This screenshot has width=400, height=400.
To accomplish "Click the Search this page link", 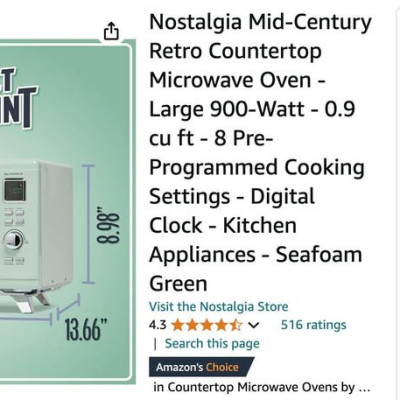I will tap(212, 344).
